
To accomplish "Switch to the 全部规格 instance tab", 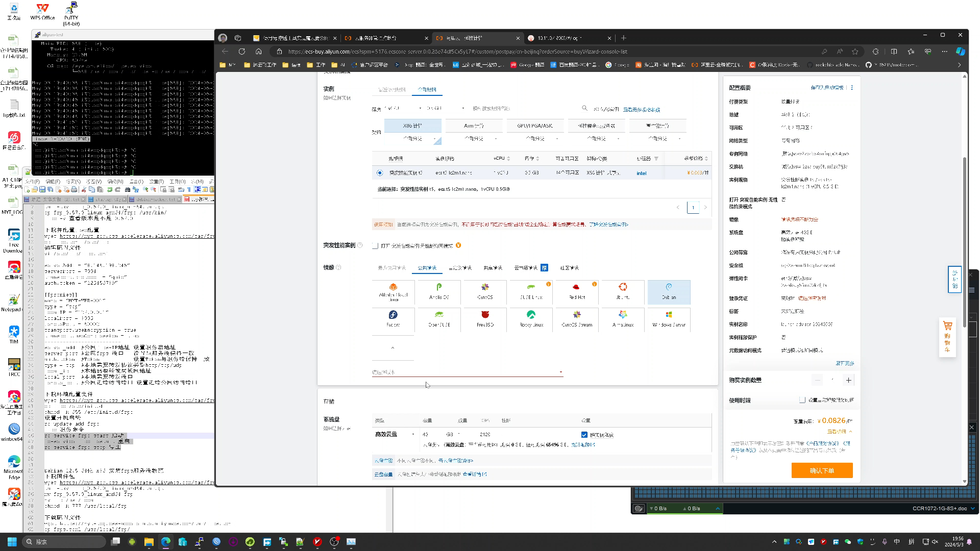I will [x=427, y=89].
